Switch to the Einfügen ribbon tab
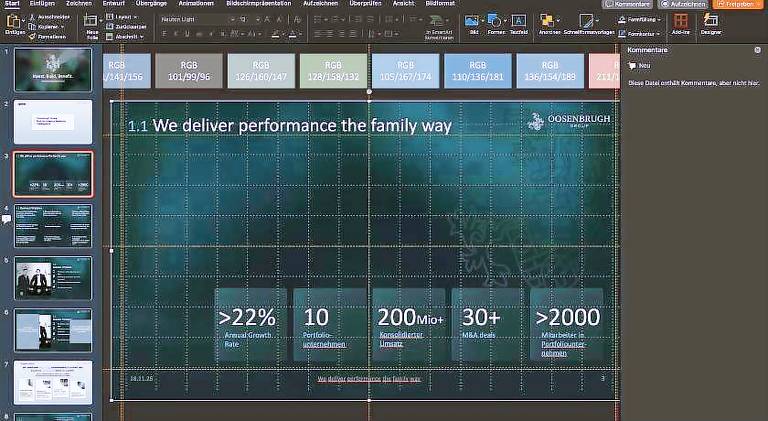 42,3
